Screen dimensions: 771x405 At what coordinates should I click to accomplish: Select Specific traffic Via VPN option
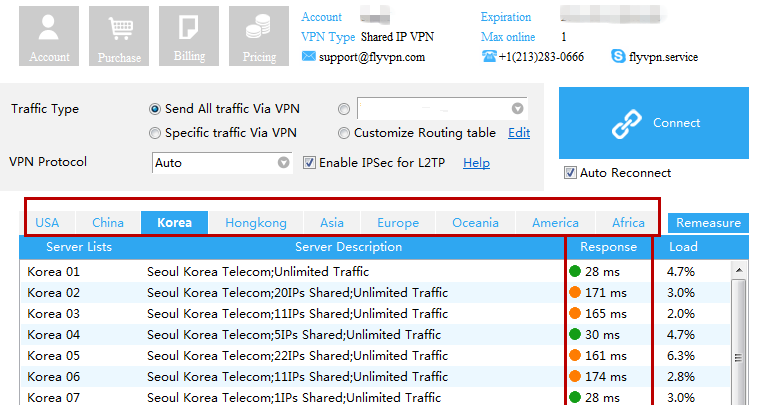click(x=155, y=133)
